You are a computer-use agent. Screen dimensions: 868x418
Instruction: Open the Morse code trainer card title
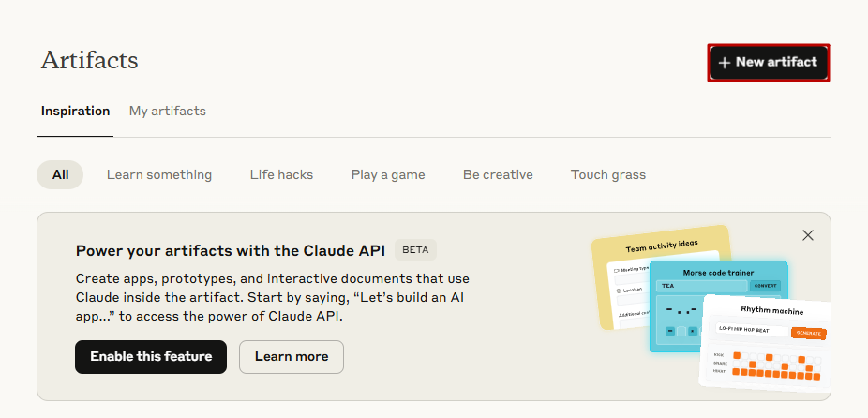tap(718, 273)
